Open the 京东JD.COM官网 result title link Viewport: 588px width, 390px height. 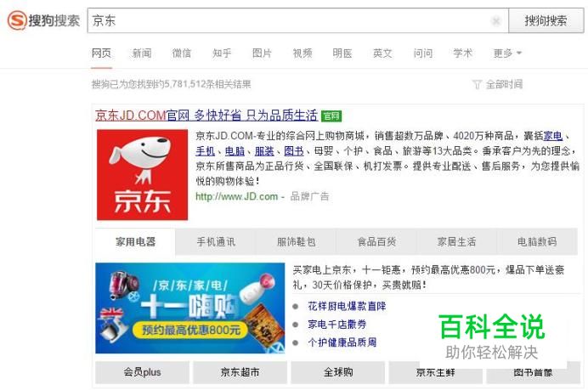point(206,115)
